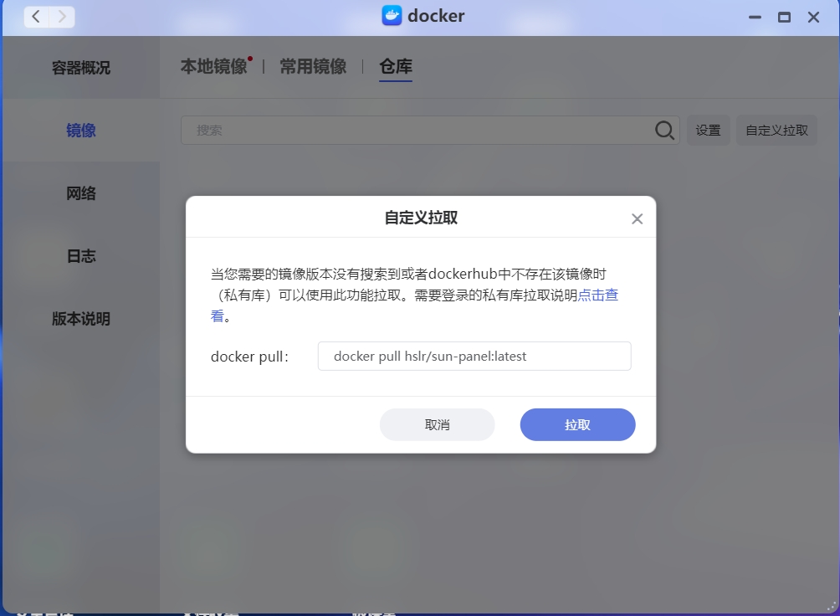Image resolution: width=840 pixels, height=616 pixels.
Task: Click the 搜索 image search field
Action: (x=418, y=131)
